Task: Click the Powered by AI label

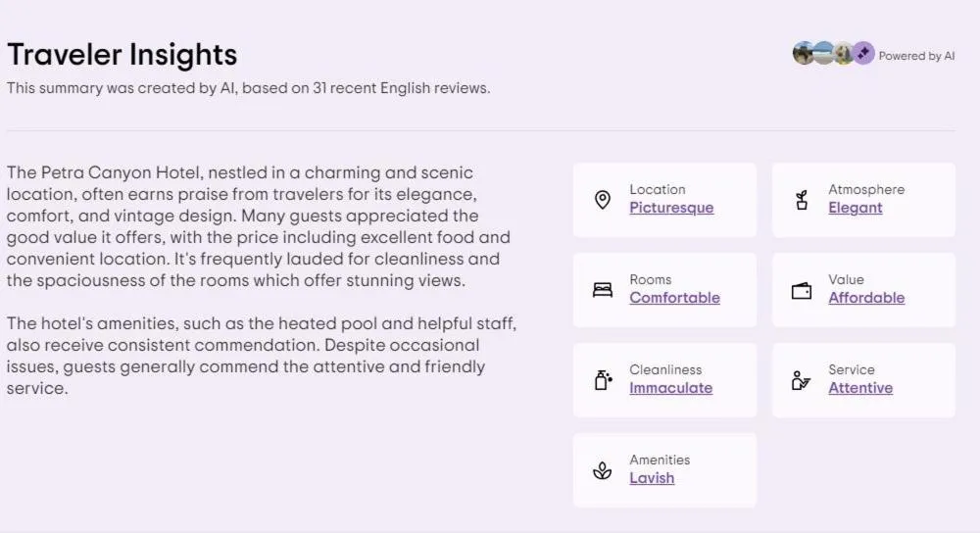Action: [916, 56]
